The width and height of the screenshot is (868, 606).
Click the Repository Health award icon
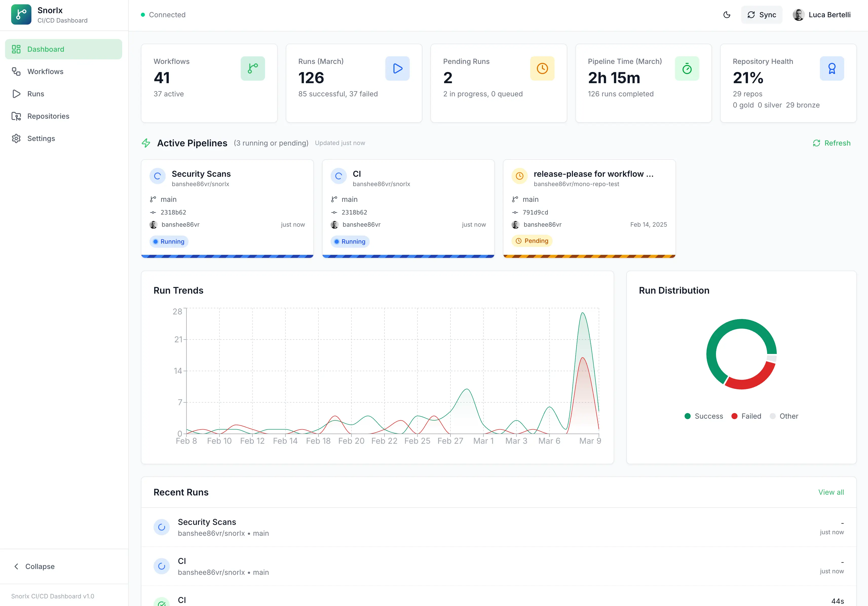pos(832,68)
